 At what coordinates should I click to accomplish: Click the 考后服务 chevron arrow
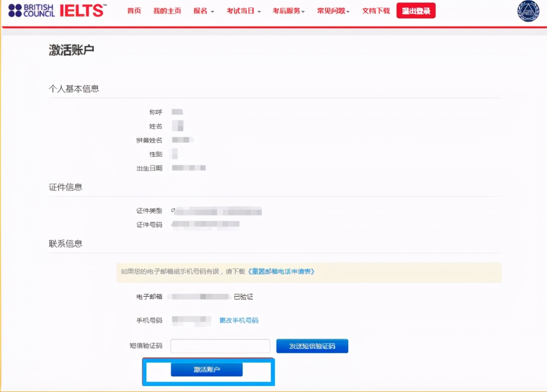(x=304, y=12)
